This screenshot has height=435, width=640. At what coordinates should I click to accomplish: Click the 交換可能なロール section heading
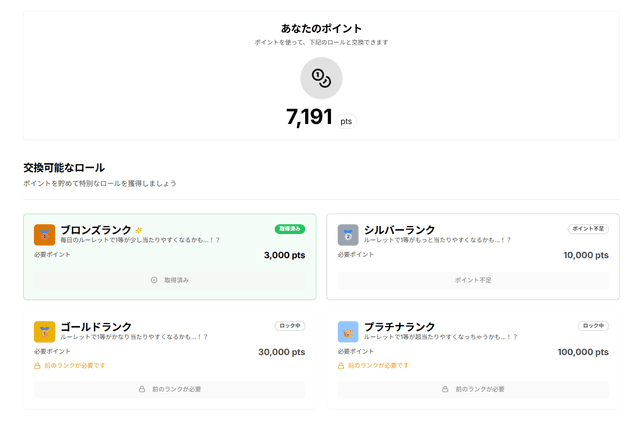pos(64,167)
